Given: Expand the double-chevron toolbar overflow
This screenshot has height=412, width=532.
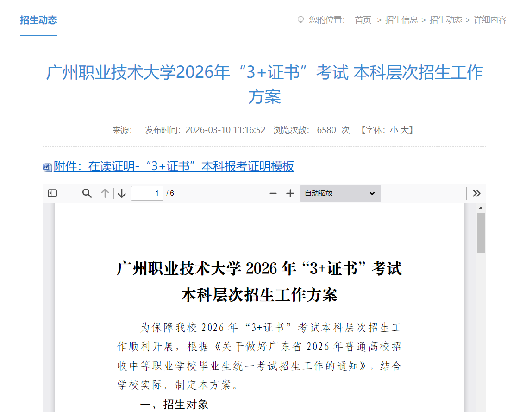Looking at the screenshot, I should (x=476, y=193).
